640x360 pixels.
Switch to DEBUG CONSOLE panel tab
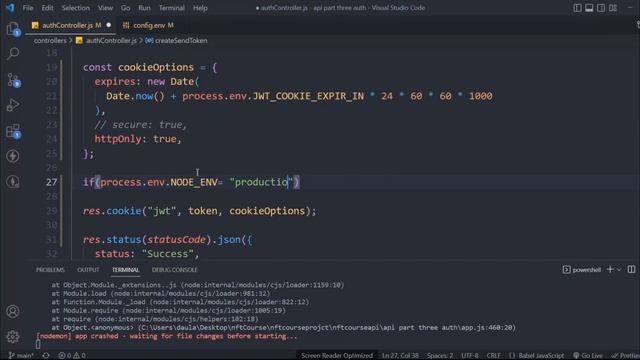pos(174,270)
